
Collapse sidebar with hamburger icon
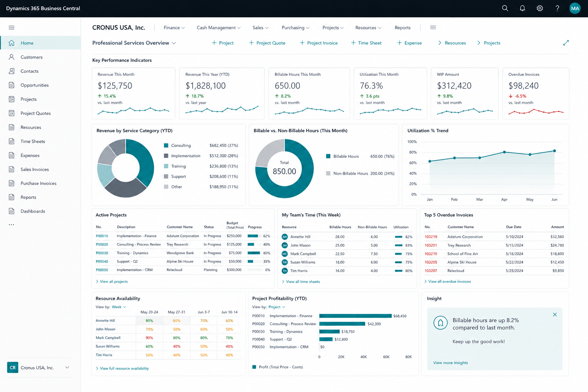(11, 28)
